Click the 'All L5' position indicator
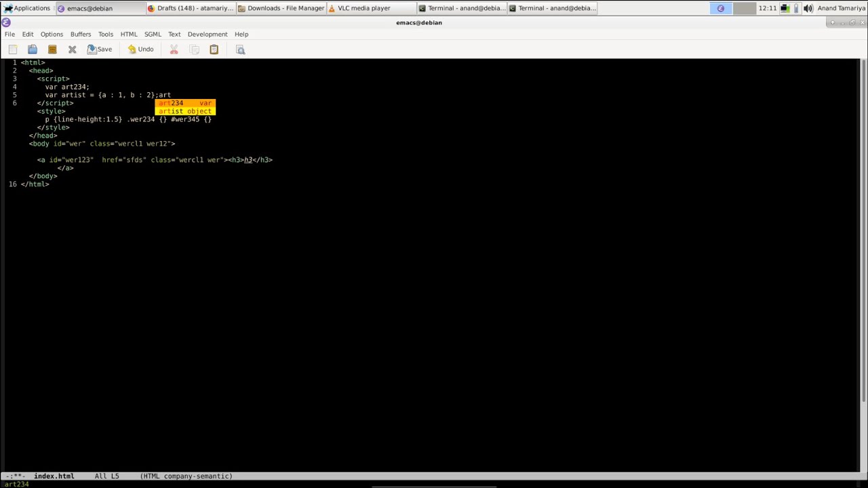The width and height of the screenshot is (868, 488). 106,476
